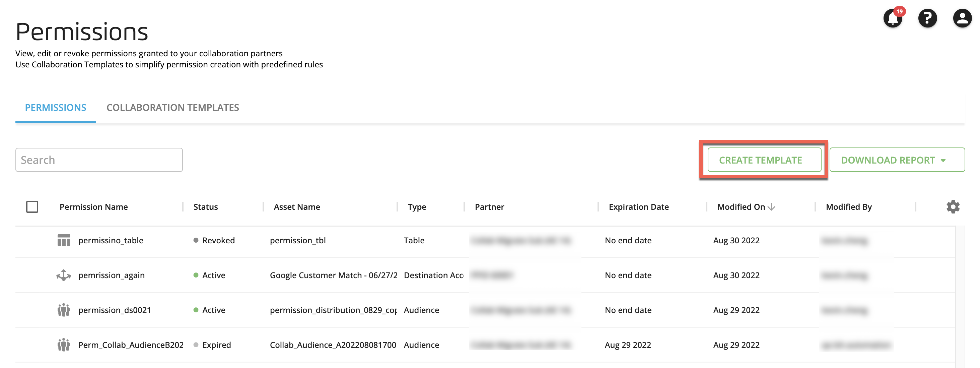The width and height of the screenshot is (980, 368).
Task: Click the Table type cell
Action: pyautogui.click(x=414, y=241)
